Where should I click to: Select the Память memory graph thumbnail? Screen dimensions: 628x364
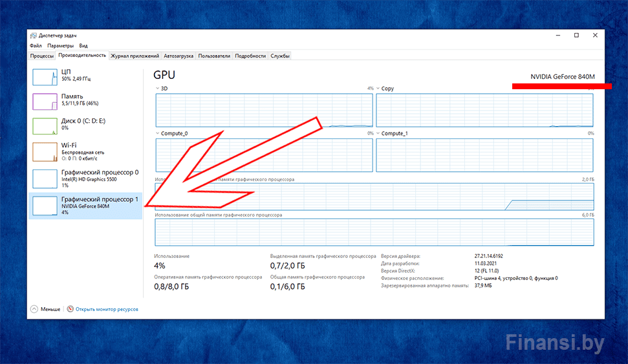click(x=45, y=102)
